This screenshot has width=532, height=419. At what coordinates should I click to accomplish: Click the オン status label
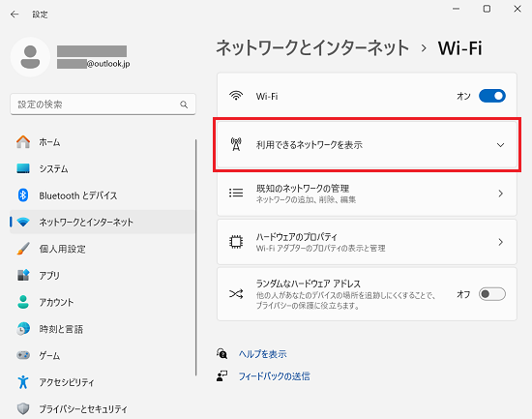click(463, 96)
